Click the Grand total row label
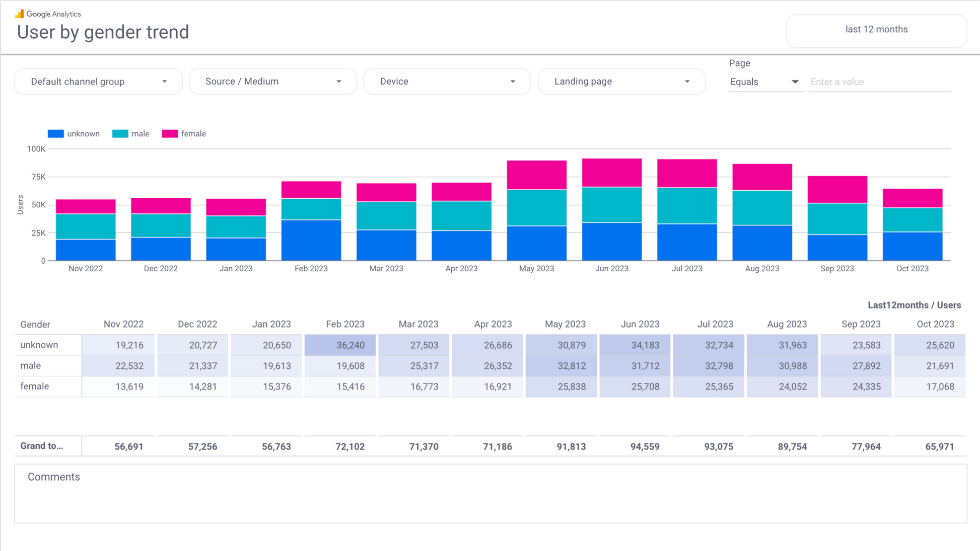Image resolution: width=980 pixels, height=551 pixels. [x=42, y=446]
